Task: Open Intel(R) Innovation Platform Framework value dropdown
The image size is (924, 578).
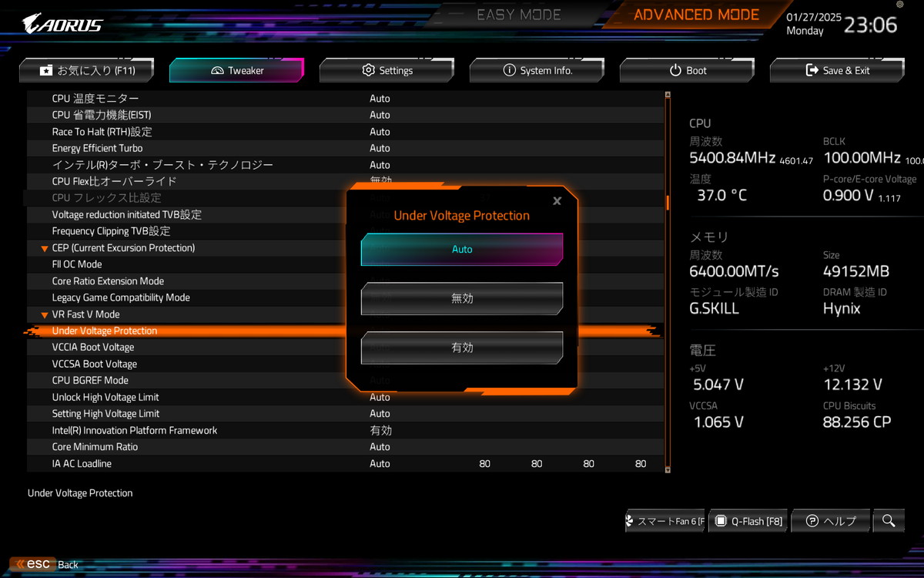Action: tap(380, 430)
